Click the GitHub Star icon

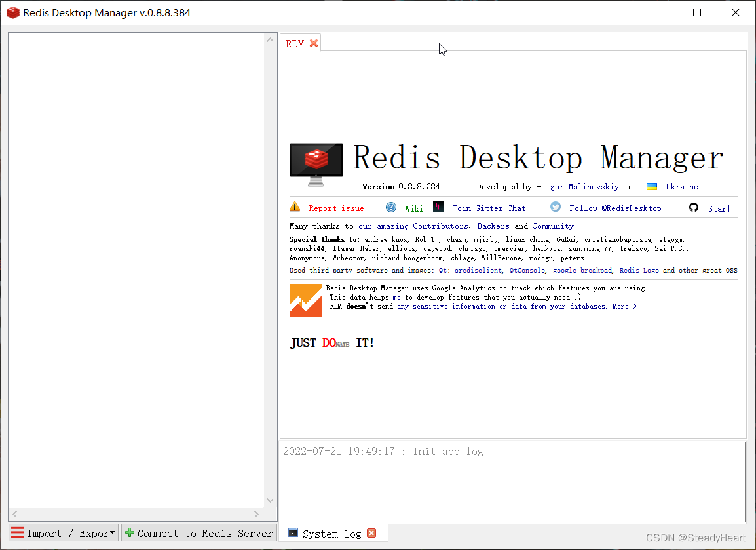tap(694, 207)
